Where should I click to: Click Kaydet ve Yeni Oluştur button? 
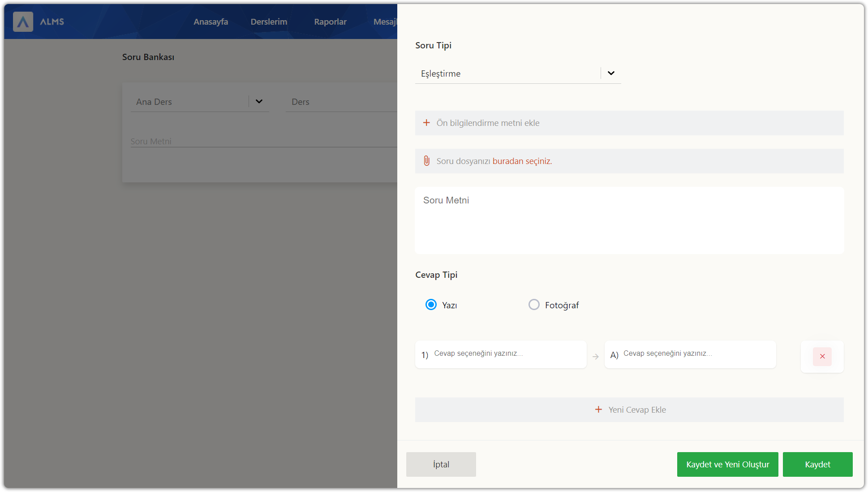click(x=727, y=464)
